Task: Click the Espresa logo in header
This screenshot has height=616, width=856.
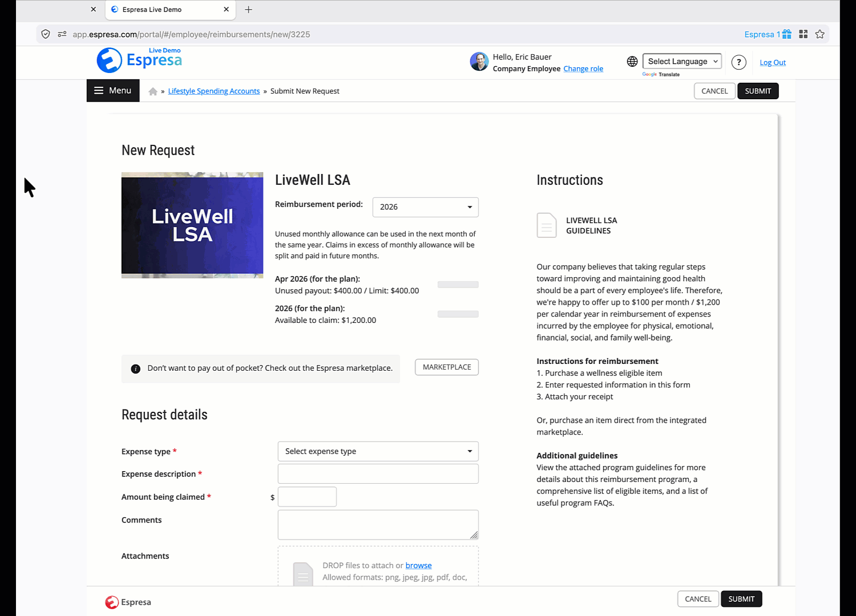Action: click(139, 60)
